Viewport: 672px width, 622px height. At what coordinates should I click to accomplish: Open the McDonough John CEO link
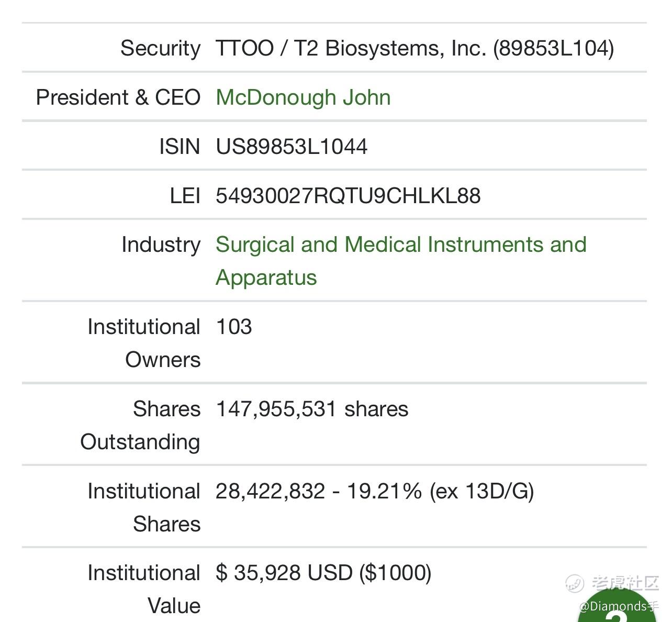coord(303,97)
